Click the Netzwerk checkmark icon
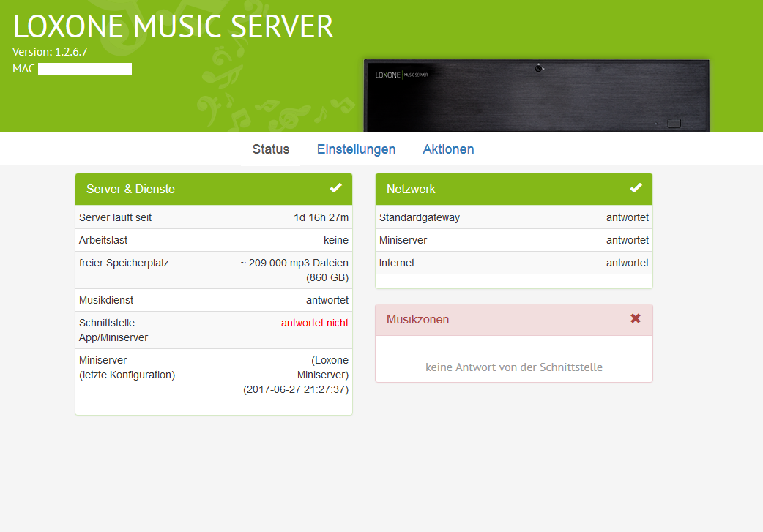Screen dimensions: 763x532 (x=636, y=188)
